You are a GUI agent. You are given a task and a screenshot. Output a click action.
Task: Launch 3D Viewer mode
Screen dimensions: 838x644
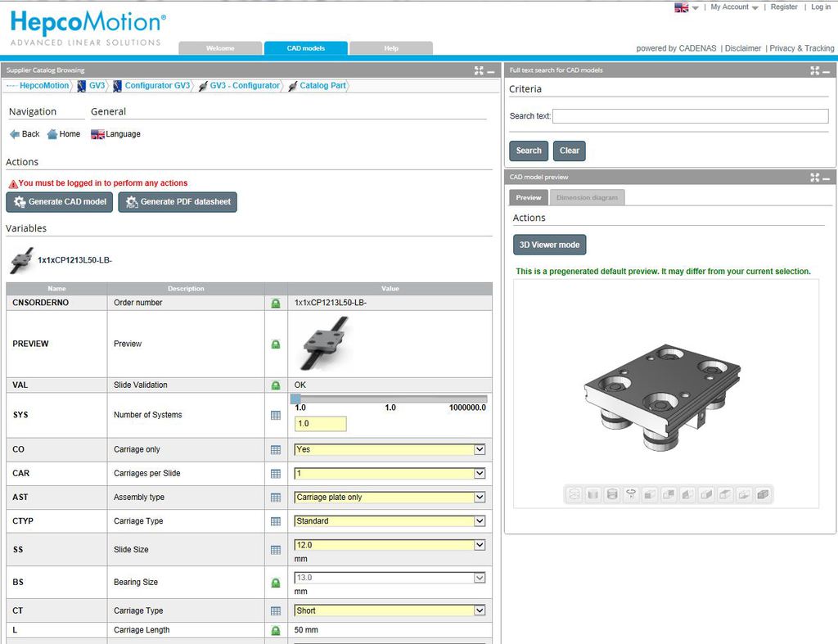tap(549, 245)
